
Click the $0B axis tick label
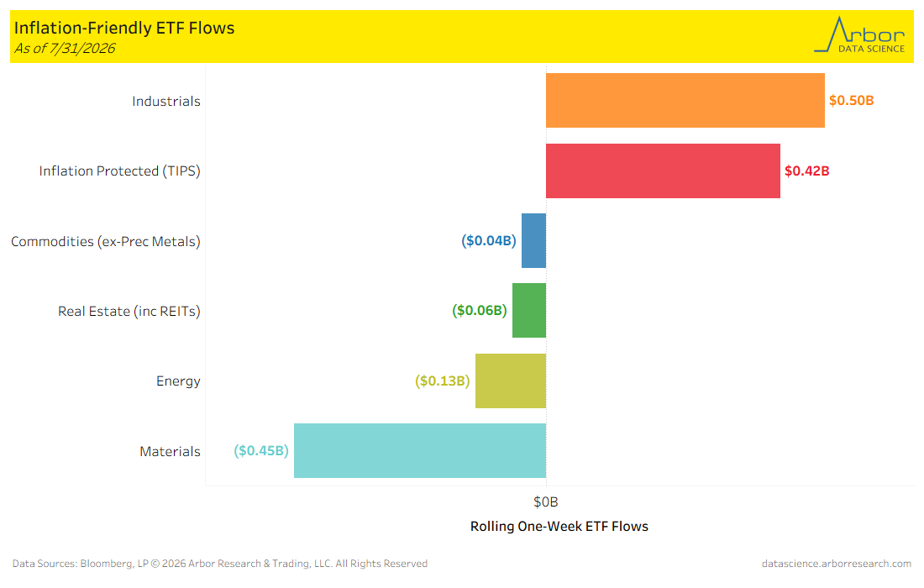pos(546,502)
